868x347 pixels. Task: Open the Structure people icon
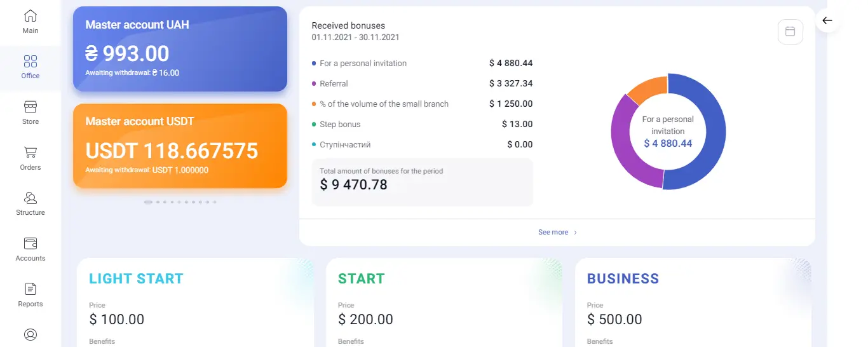click(x=31, y=198)
